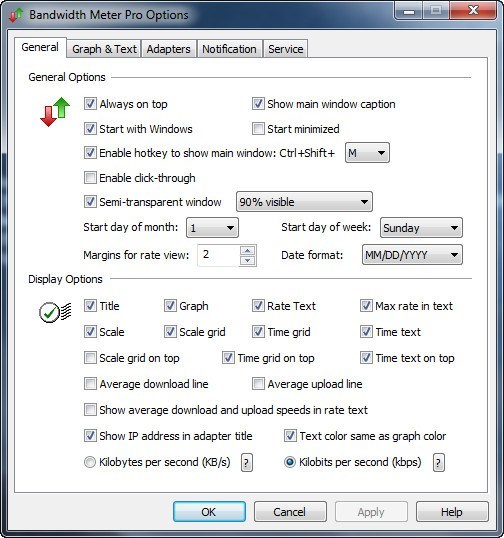Select Kilobytes per second (KB/s) radio button

[x=90, y=462]
